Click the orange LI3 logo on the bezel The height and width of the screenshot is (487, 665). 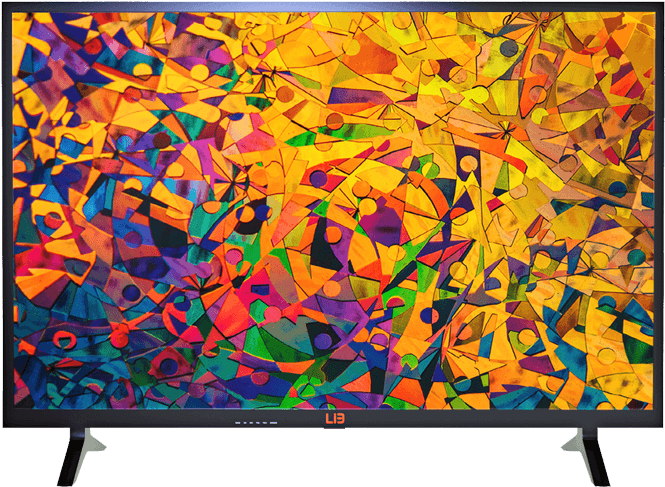(x=335, y=419)
